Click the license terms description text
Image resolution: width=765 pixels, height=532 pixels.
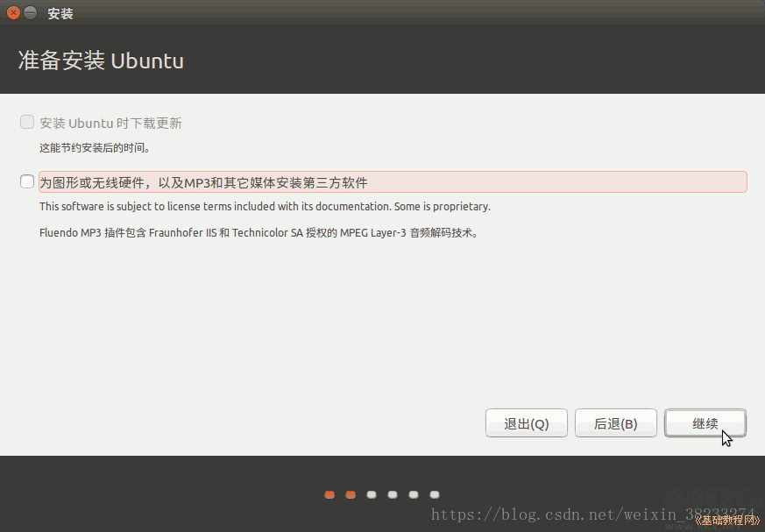pos(263,206)
